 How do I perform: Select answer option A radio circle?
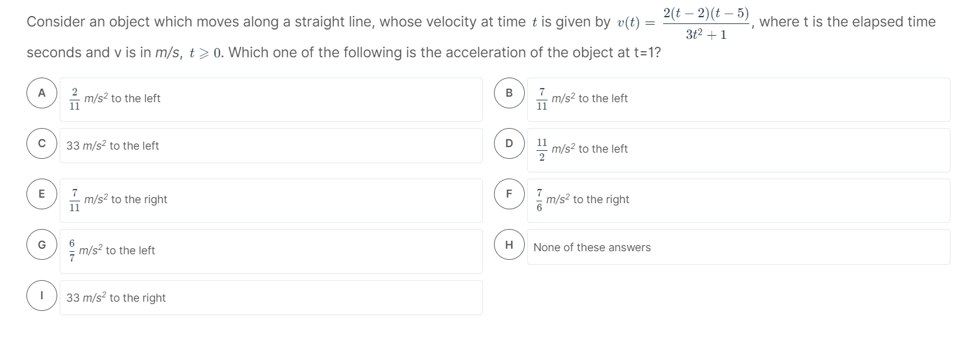click(x=42, y=93)
